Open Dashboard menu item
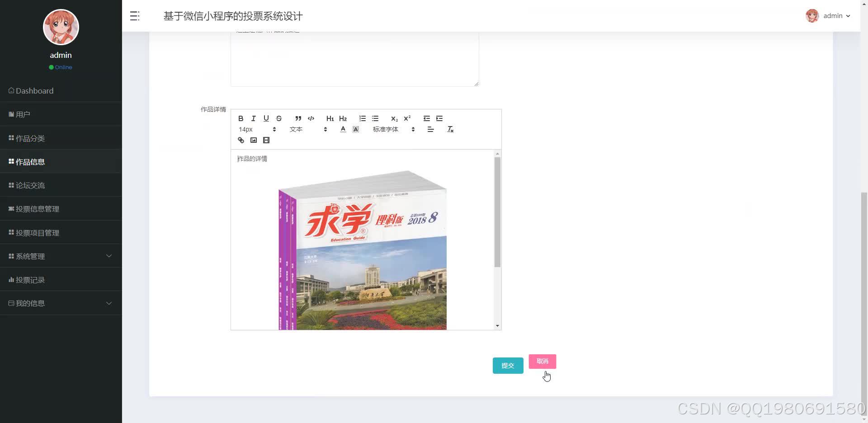The width and height of the screenshot is (868, 423). pos(61,91)
